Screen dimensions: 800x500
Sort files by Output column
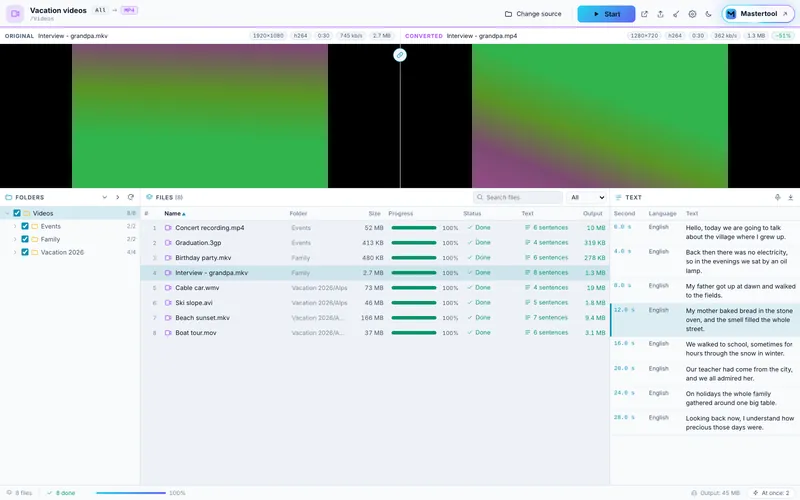593,214
